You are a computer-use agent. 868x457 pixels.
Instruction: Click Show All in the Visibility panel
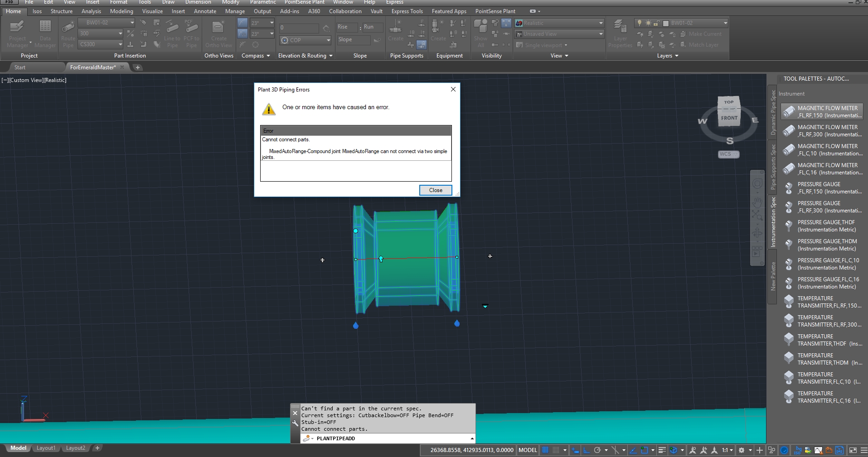(x=480, y=34)
